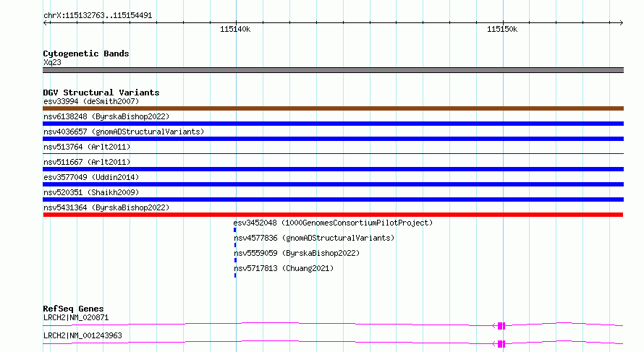This screenshot has width=644, height=352.
Task: Click the esv3577049 (Uddin2014) label
Action: coord(91,177)
